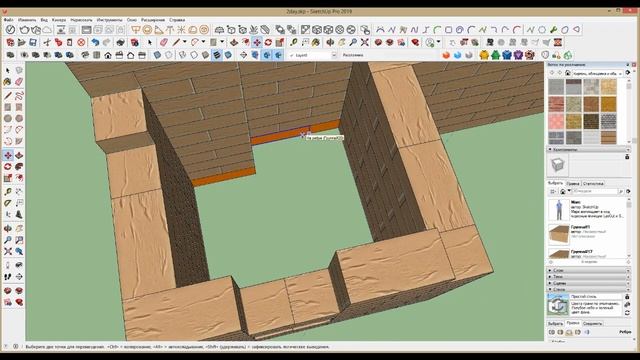The width and height of the screenshot is (640, 360).
Task: Collapse the Стили panel
Action: [x=588, y=289]
